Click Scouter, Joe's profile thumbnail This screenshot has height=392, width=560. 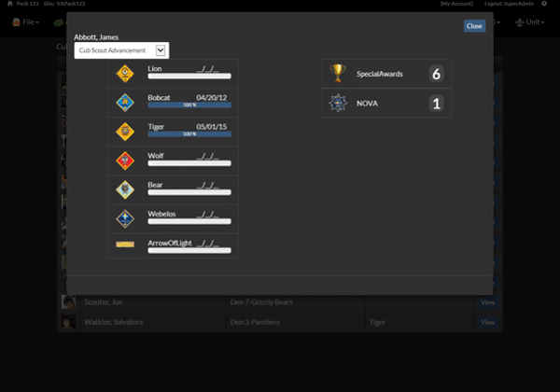coord(68,302)
